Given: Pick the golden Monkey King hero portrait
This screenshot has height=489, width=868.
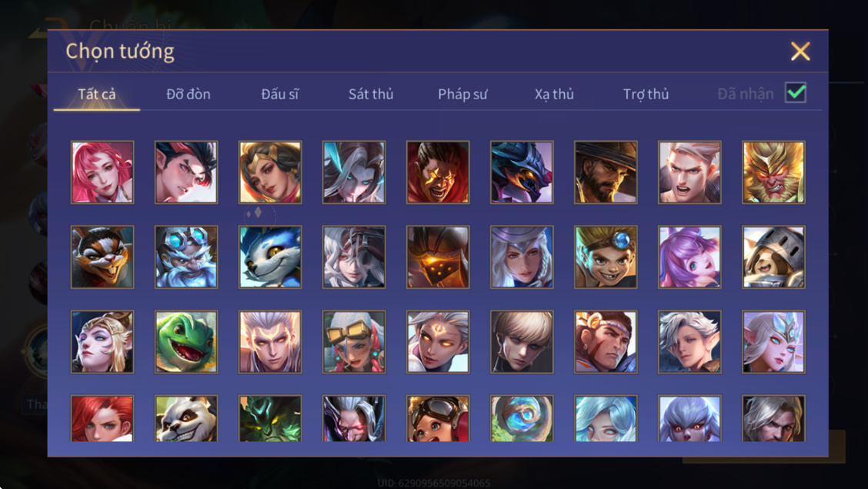Looking at the screenshot, I should [x=773, y=172].
